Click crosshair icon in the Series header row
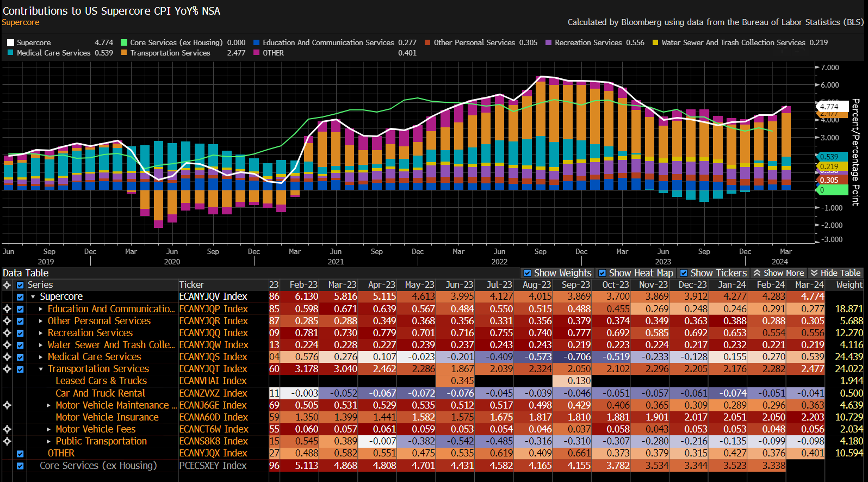 [x=7, y=285]
